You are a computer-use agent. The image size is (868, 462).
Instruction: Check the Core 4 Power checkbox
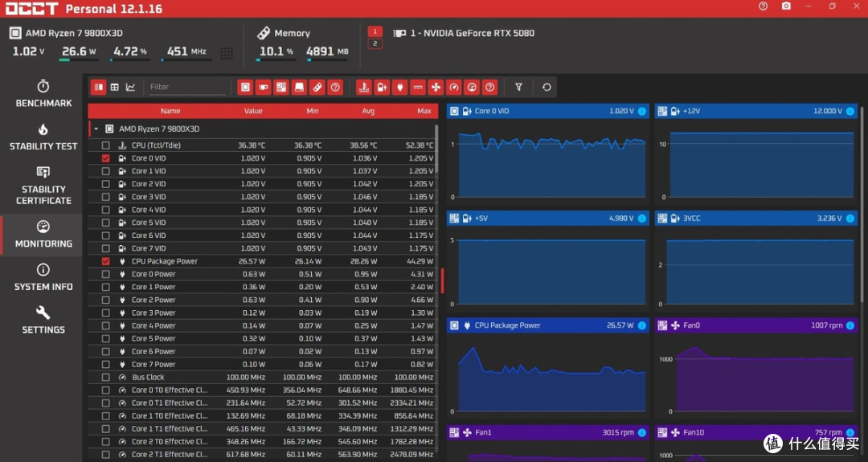click(106, 326)
